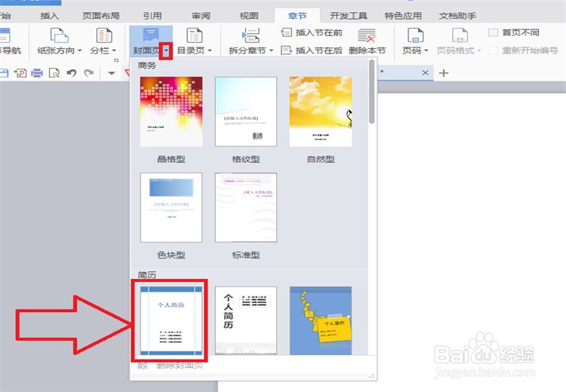This screenshot has height=392, width=566.
Task: Click the 目录页 table of contents icon
Action: (x=194, y=35)
